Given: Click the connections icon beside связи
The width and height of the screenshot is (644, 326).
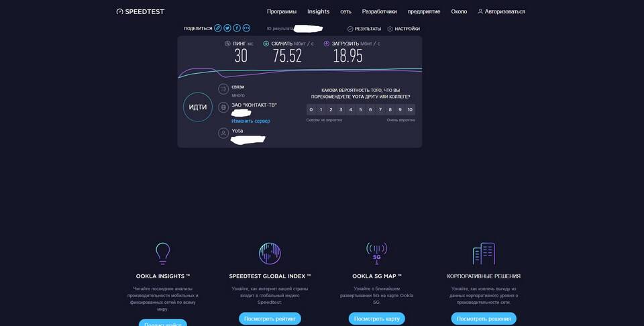Looking at the screenshot, I should point(223,89).
